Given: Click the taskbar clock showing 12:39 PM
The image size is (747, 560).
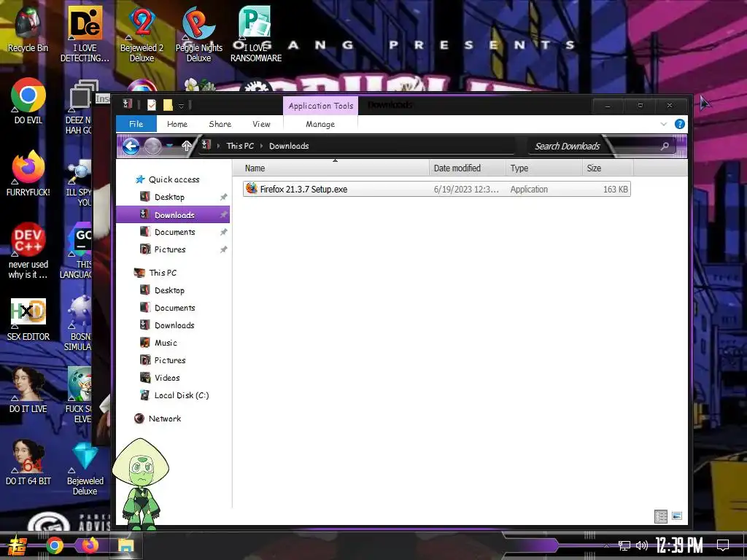Looking at the screenshot, I should pos(679,545).
